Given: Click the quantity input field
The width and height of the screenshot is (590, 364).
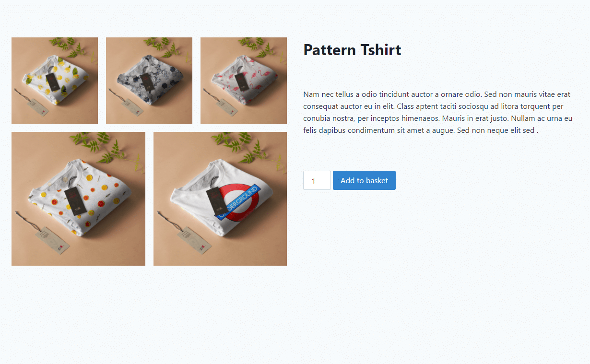Looking at the screenshot, I should (x=317, y=180).
